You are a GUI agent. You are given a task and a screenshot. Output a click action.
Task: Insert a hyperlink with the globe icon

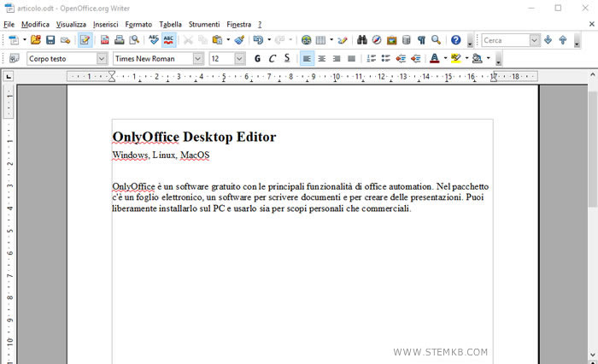tap(306, 40)
